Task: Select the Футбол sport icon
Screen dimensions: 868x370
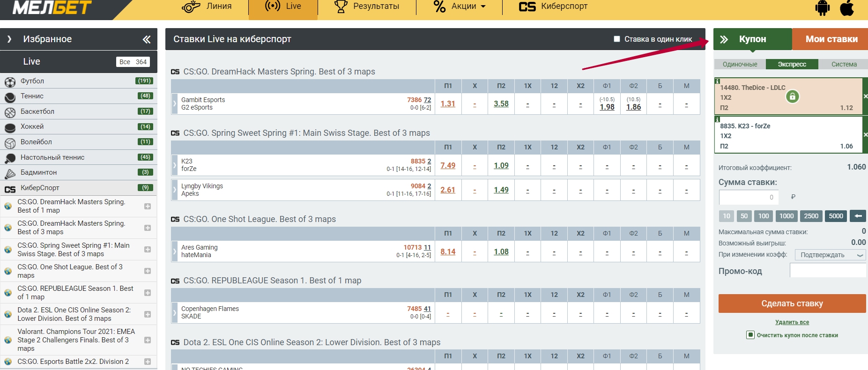Action: coord(10,82)
